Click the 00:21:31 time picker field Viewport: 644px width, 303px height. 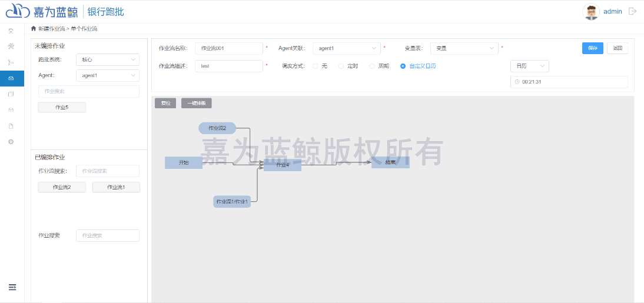pyautogui.click(x=569, y=82)
